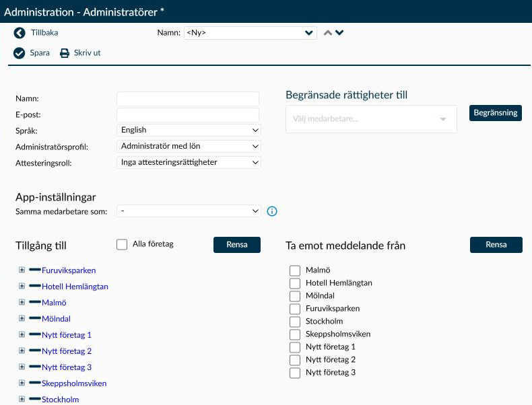The width and height of the screenshot is (532, 405).
Task: Expand the Mölndal tree node
Action: click(22, 318)
